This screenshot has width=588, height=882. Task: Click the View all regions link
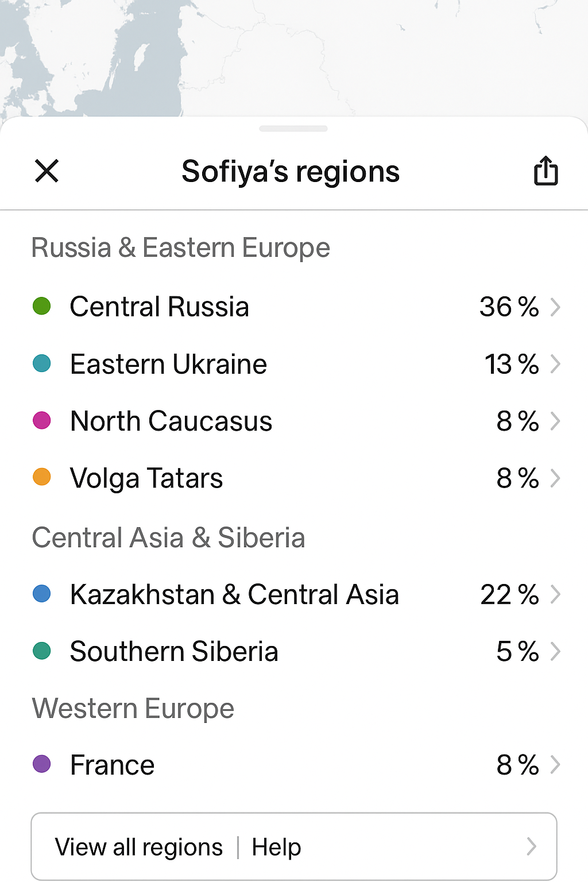[139, 847]
